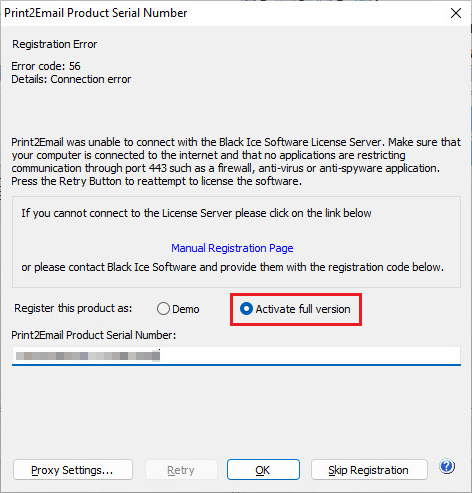Close the Print2Email Product Serial Number dialog

tap(456, 13)
